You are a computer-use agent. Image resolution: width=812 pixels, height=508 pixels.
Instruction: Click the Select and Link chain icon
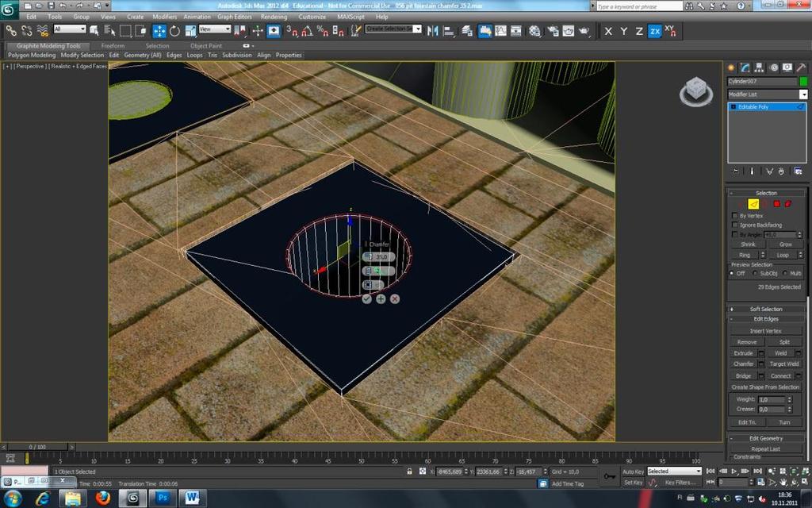[x=11, y=31]
